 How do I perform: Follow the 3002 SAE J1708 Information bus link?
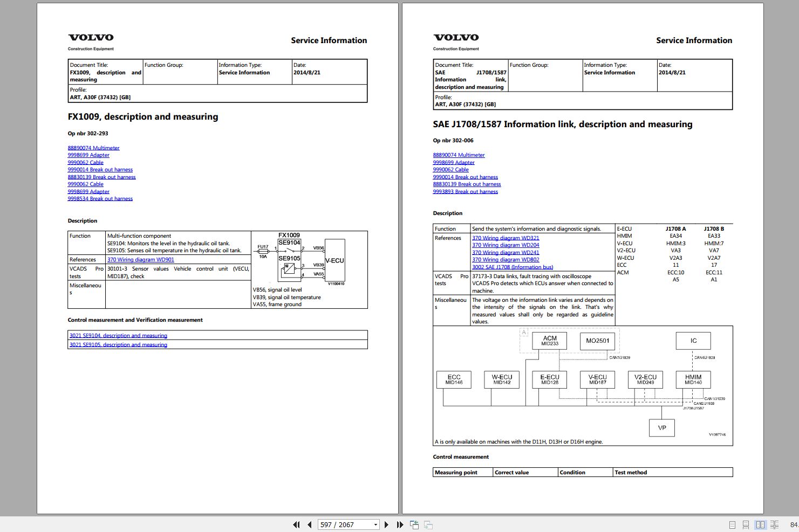click(x=513, y=267)
